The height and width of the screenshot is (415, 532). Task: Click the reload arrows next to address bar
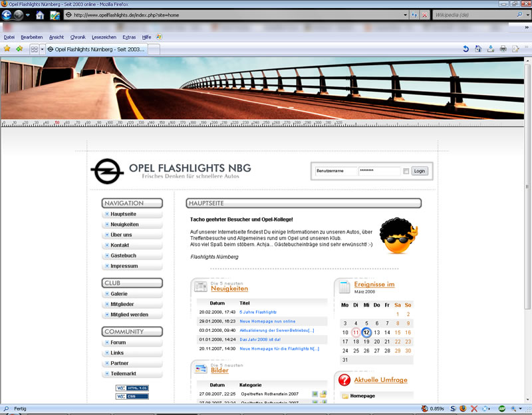tap(414, 15)
